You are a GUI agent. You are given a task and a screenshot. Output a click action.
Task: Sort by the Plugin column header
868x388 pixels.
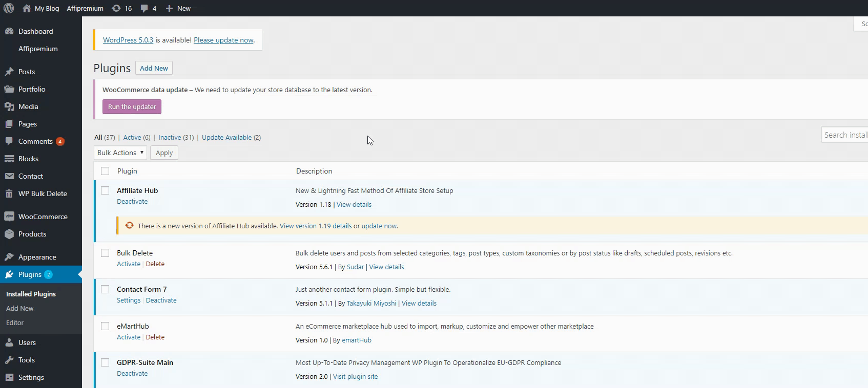coord(127,171)
